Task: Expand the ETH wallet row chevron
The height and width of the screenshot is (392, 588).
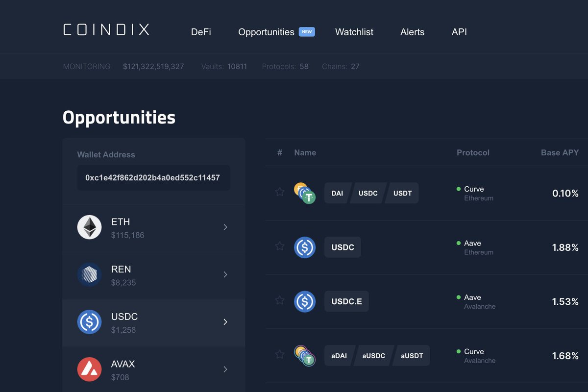Action: click(x=225, y=227)
